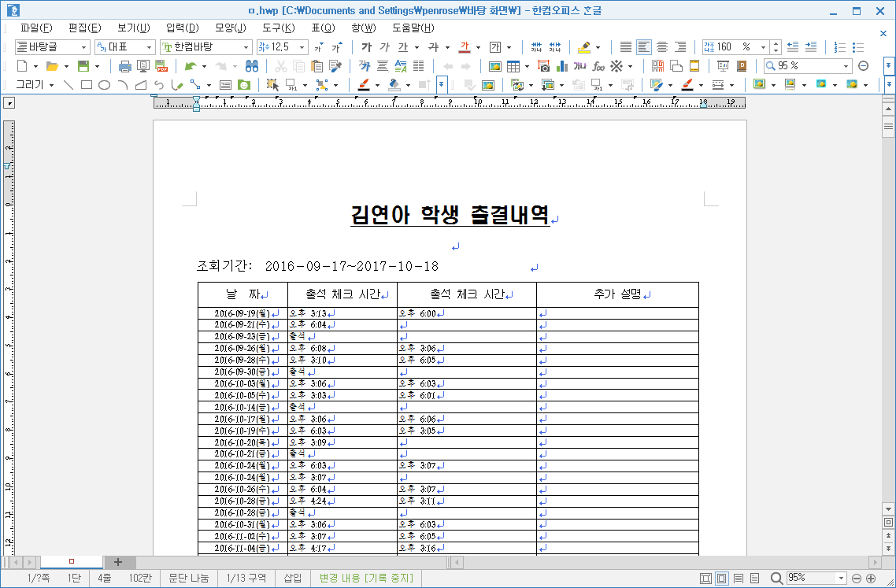Click the highlighter yellow color swatch
Viewport: 896px width, 588px height.
coord(583,47)
